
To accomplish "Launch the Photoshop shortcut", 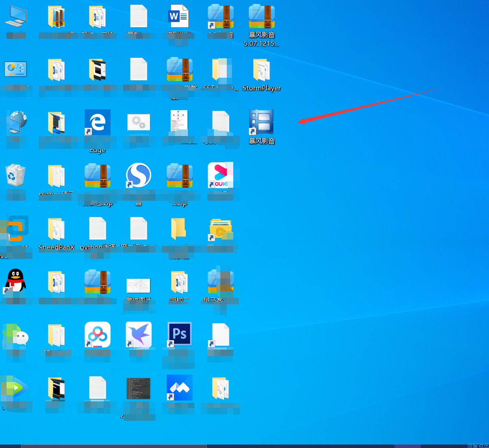I will 179,334.
